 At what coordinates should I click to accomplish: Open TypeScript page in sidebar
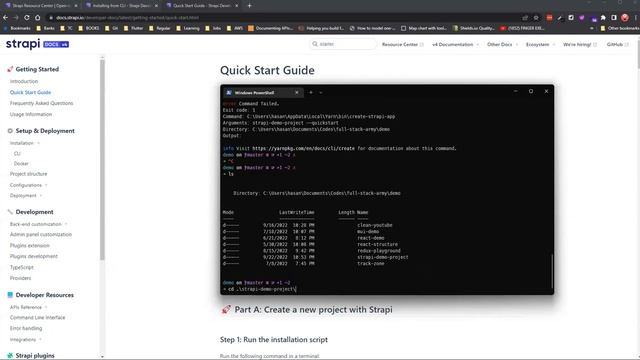(x=22, y=267)
